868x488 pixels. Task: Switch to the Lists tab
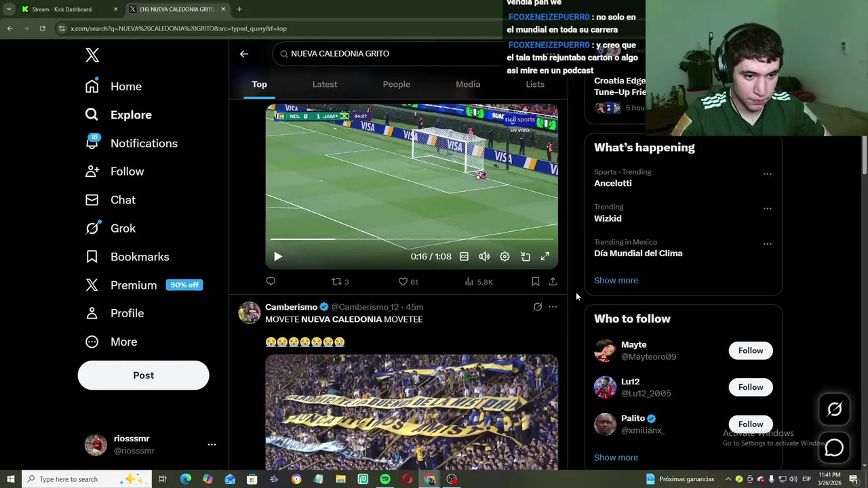[x=535, y=84]
